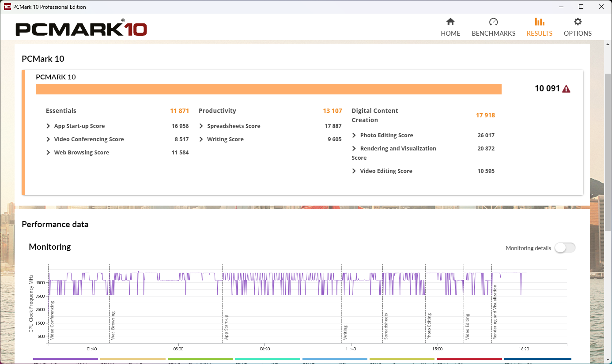The height and width of the screenshot is (364, 612).
Task: Expand Video Conferencing Score details
Action: (x=49, y=139)
